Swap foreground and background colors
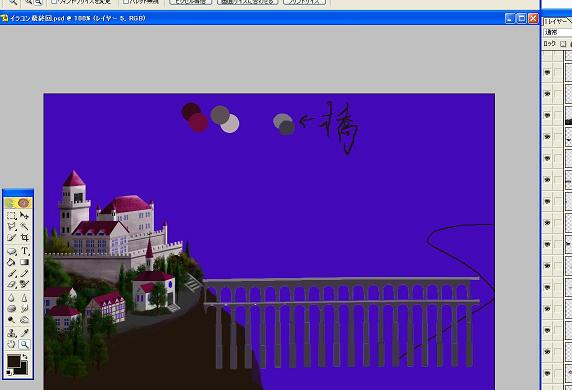The height and width of the screenshot is (390, 572). pyautogui.click(x=25, y=356)
